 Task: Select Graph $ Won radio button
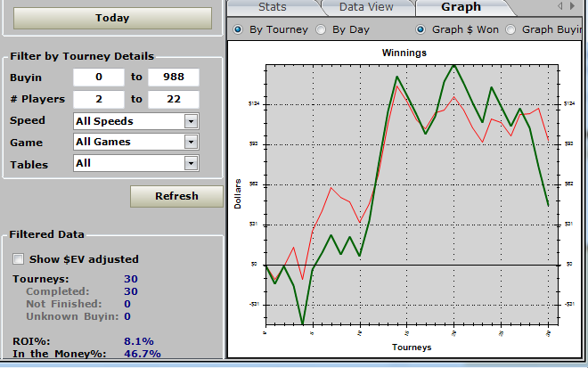point(421,29)
